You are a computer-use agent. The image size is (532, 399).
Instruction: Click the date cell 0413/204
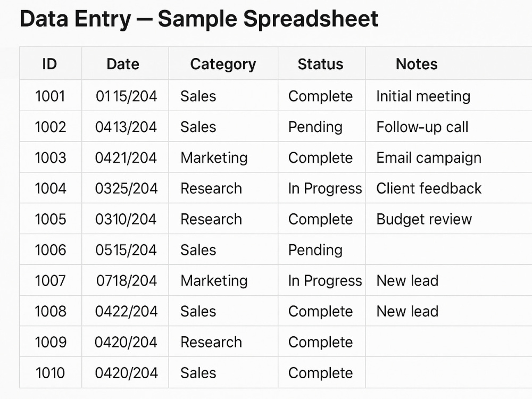[x=126, y=127]
